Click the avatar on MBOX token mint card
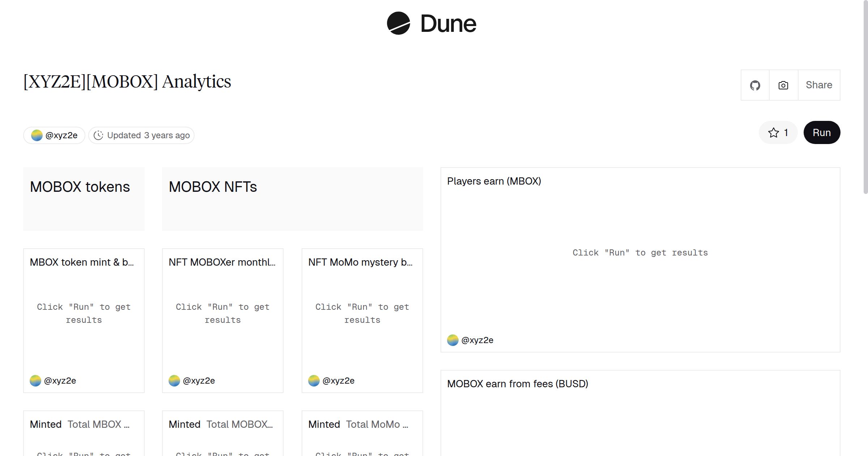This screenshot has width=868, height=456. click(36, 380)
